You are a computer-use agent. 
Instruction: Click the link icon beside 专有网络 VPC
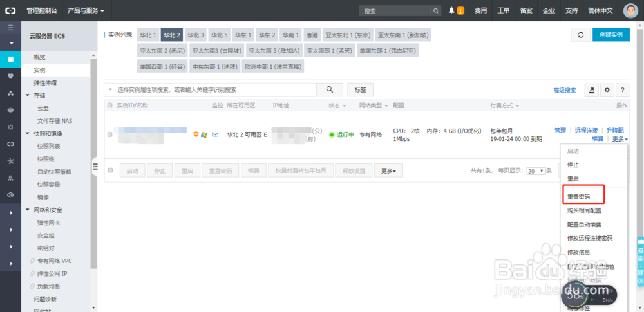[32, 261]
